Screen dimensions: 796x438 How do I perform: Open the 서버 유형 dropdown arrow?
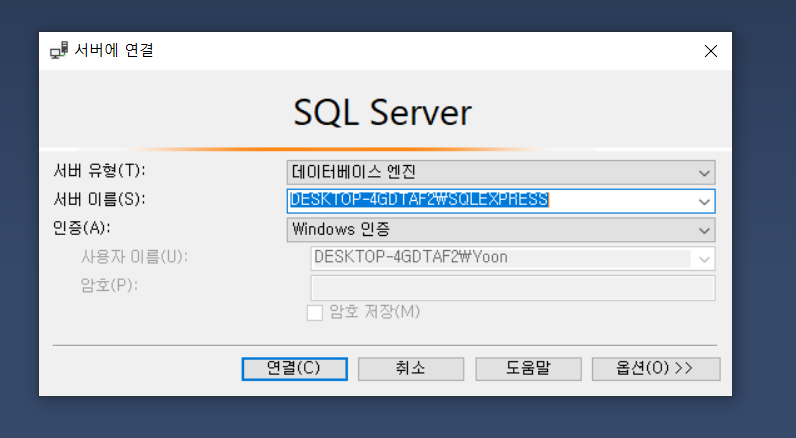point(704,173)
